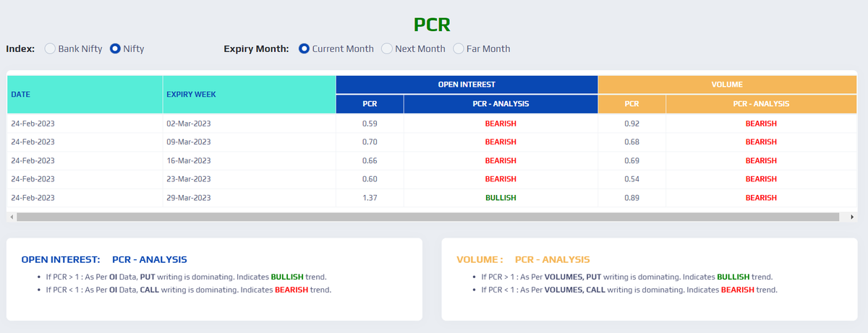Click VOLUME: PCR - ANALYSIS card heading
The image size is (868, 333).
[523, 259]
